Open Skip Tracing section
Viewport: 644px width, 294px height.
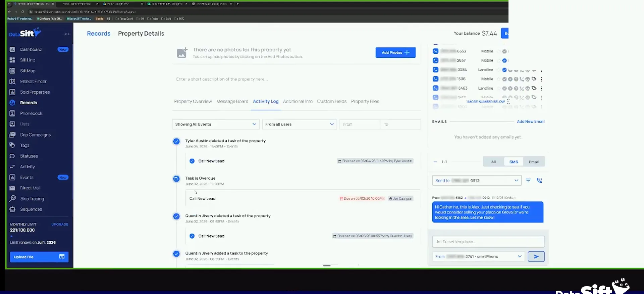32,199
